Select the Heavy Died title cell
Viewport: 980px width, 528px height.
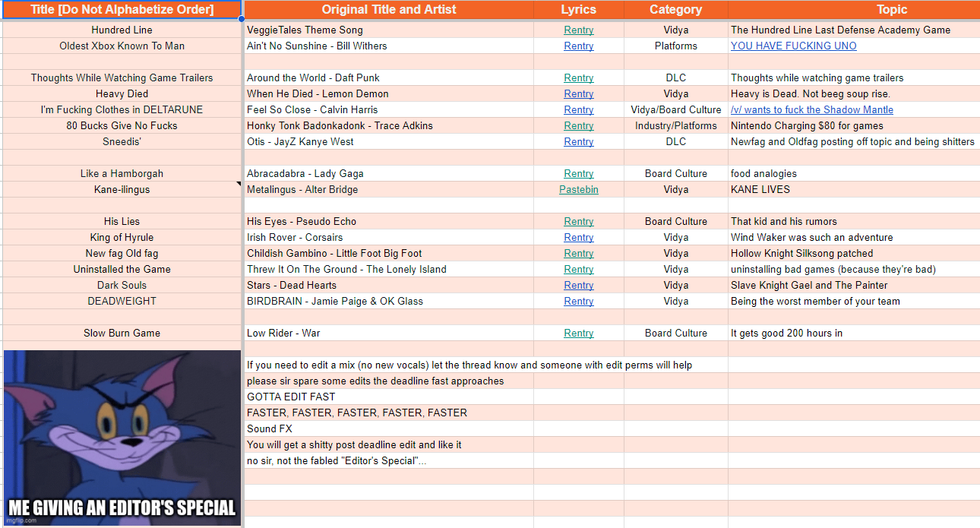[122, 94]
